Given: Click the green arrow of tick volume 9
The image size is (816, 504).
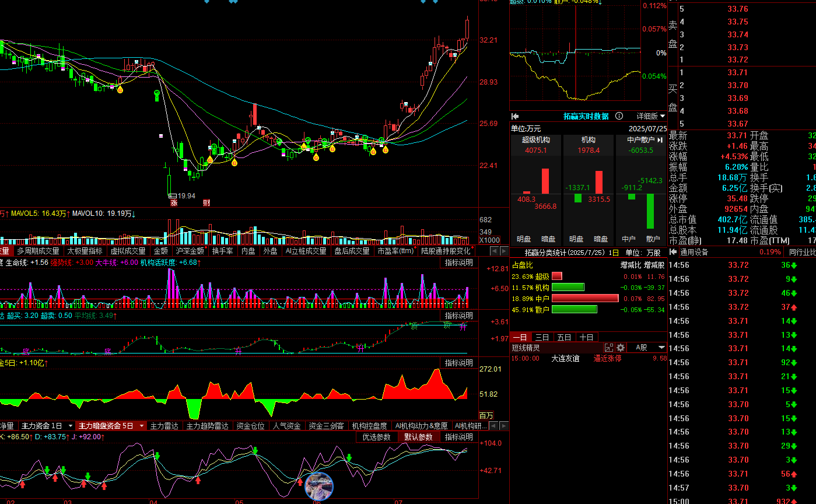Looking at the screenshot, I should (x=794, y=279).
